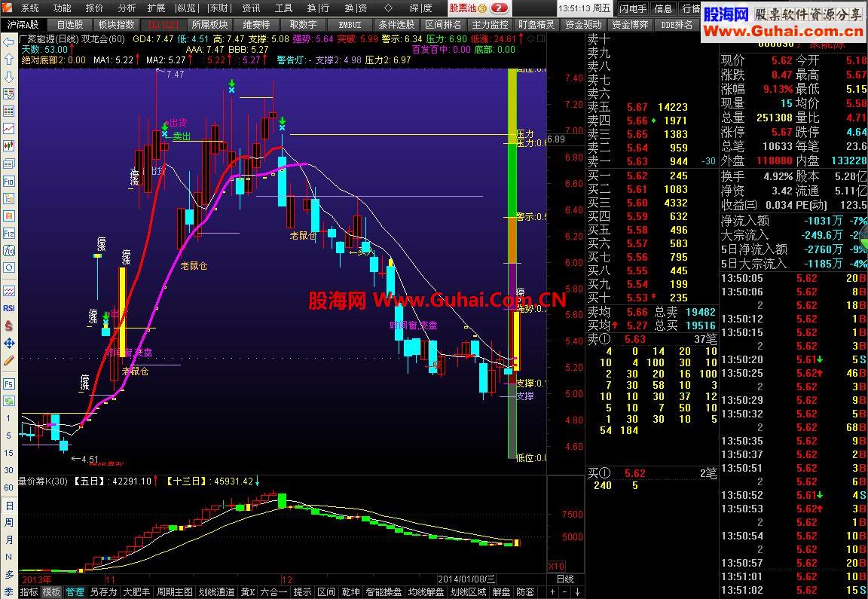868x599 pixels.
Task: Switch to 月 monthly period toggle
Action: tap(8, 539)
